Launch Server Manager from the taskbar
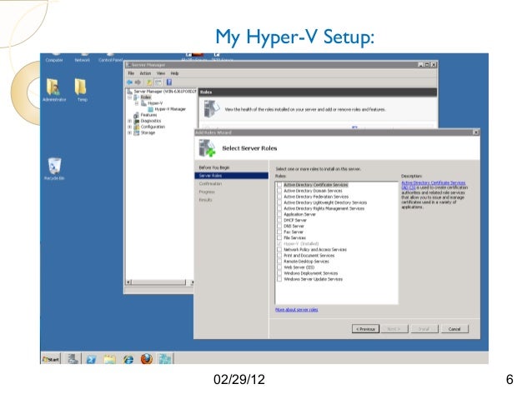The height and width of the screenshot is (399, 532). click(73, 359)
